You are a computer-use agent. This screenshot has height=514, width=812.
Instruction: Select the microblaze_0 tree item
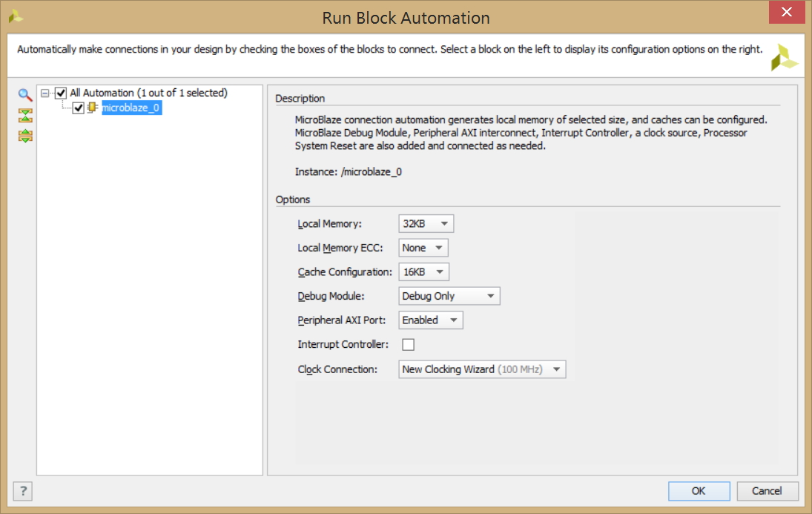pyautogui.click(x=131, y=108)
